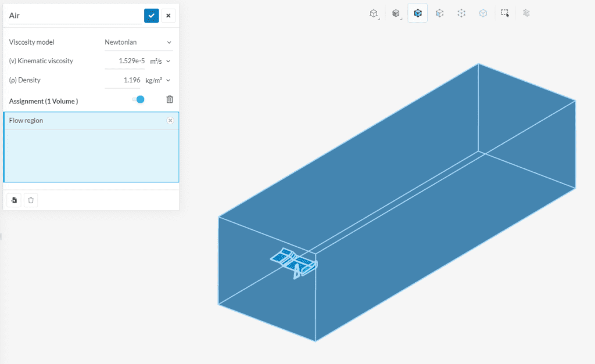Click the delete trash icon beside Assignment
595x364 pixels.
(169, 99)
